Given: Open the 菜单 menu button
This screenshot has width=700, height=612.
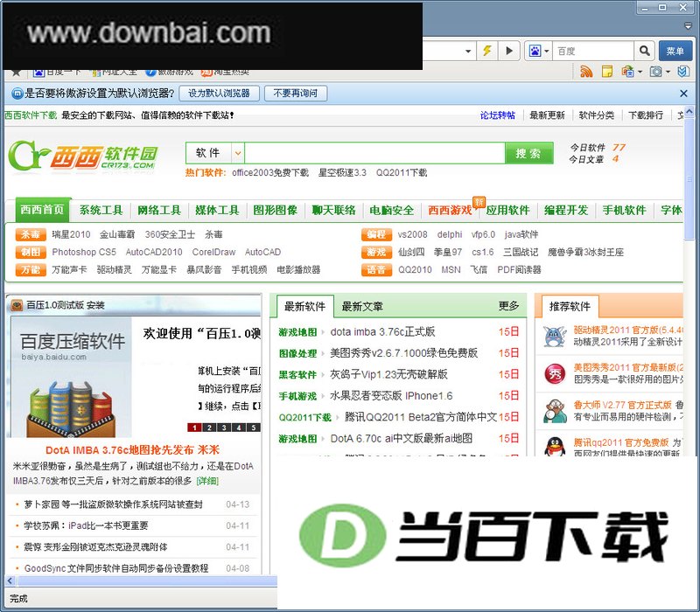Looking at the screenshot, I should [x=675, y=51].
